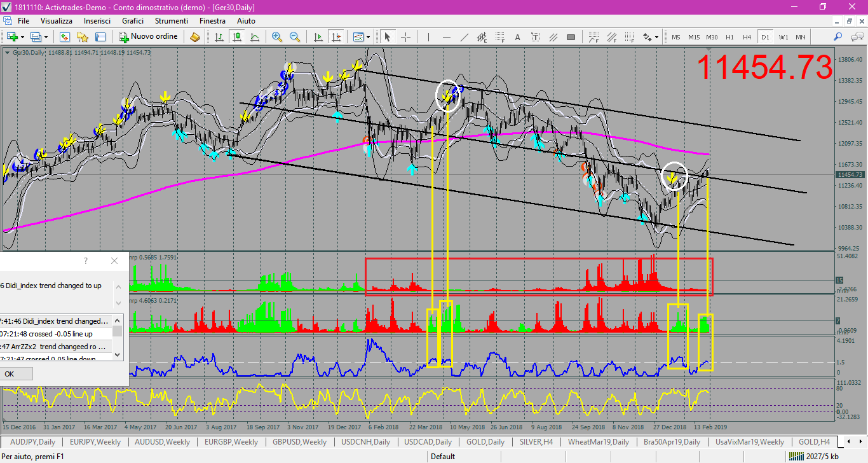Toggle chart auto scroll
868x463 pixels.
[x=318, y=37]
